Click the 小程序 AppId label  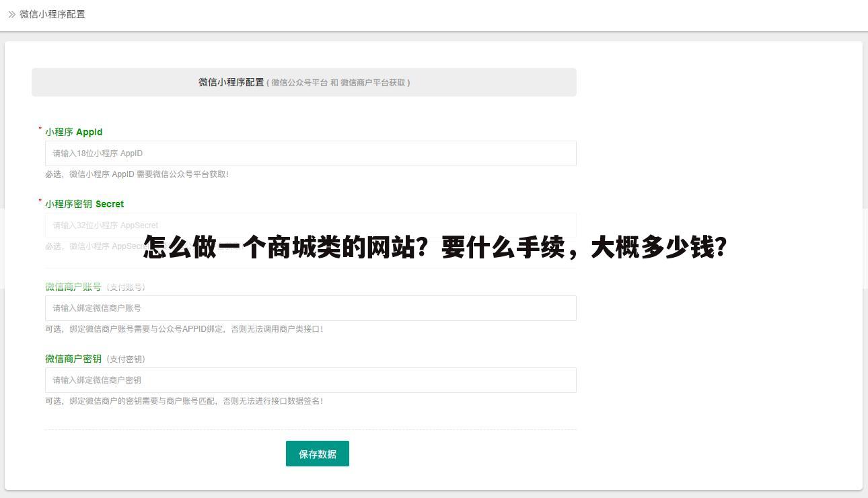[74, 132]
